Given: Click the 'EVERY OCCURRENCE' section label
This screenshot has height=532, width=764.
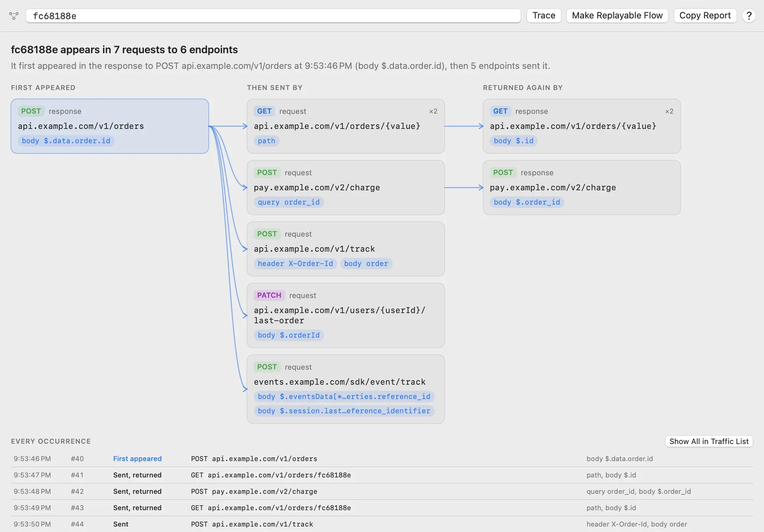Looking at the screenshot, I should coord(51,441).
